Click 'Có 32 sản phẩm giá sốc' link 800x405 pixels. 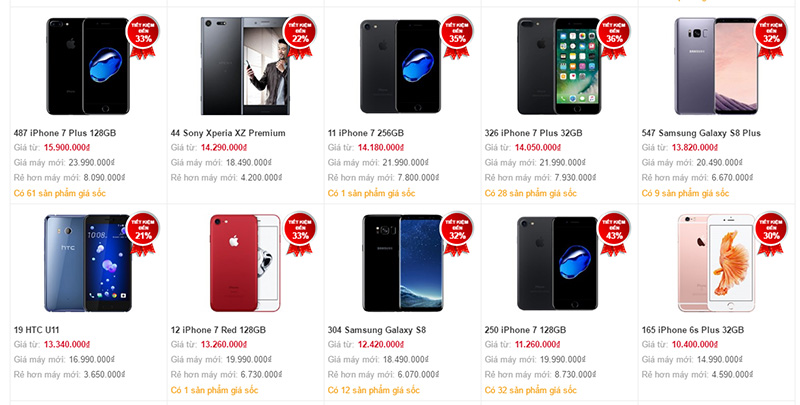[531, 390]
